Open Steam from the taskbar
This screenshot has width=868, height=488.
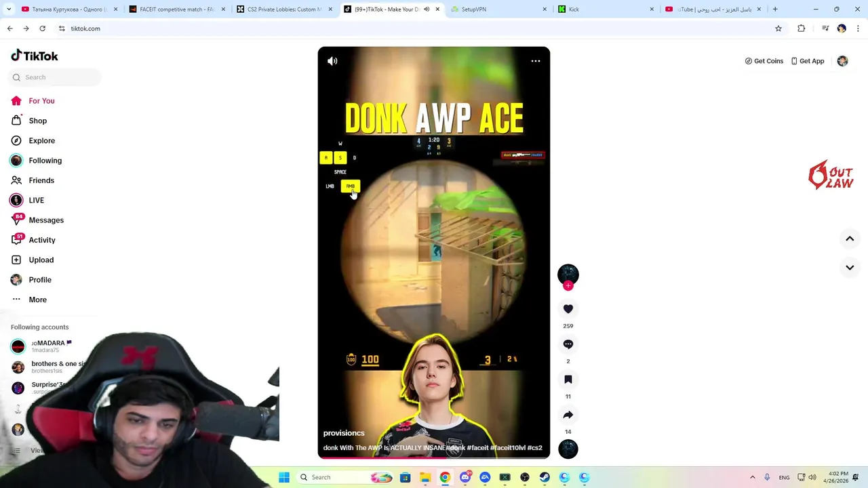tap(545, 477)
